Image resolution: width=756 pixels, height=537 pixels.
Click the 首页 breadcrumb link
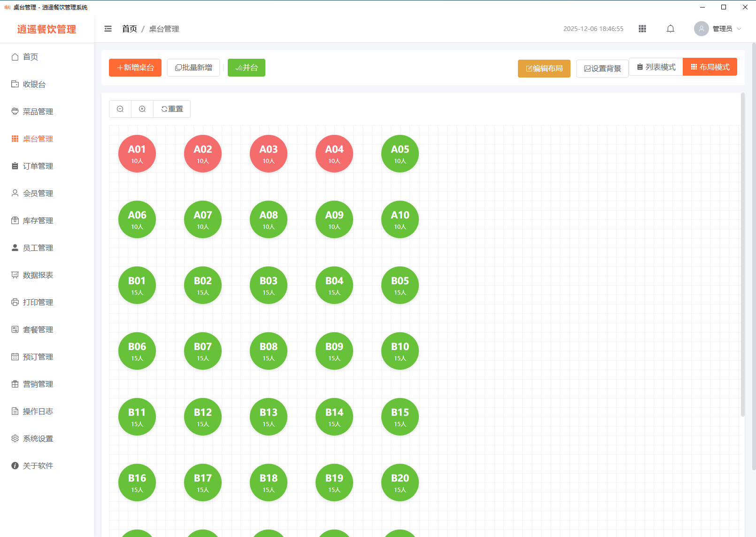(x=129, y=29)
